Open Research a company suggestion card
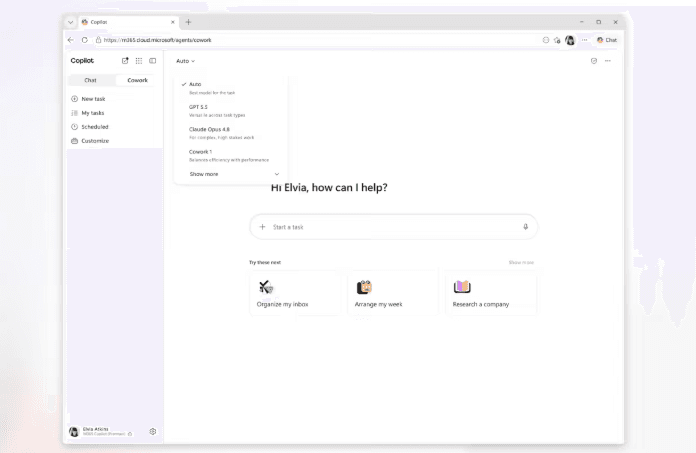Viewport: 696px width, 453px height. point(491,294)
